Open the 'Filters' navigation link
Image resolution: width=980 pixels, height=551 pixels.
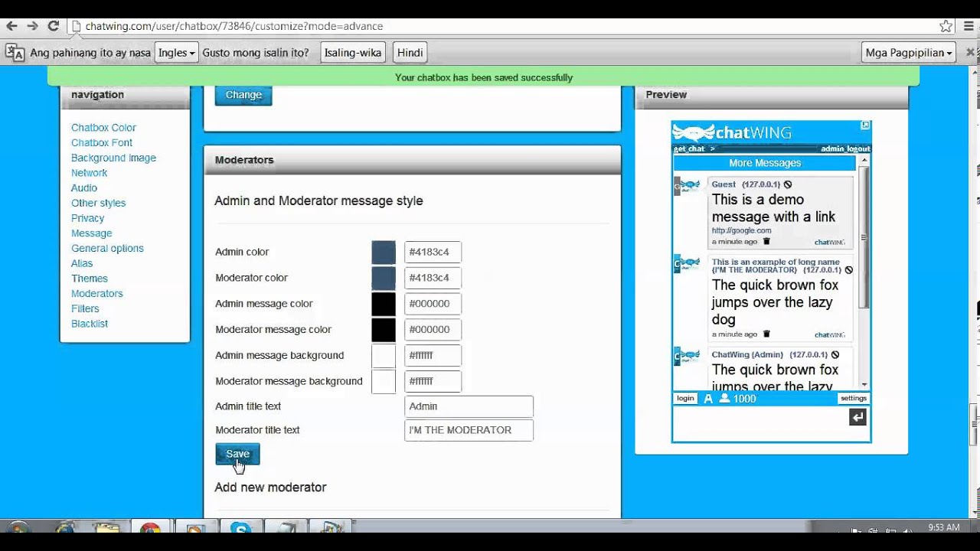[85, 308]
